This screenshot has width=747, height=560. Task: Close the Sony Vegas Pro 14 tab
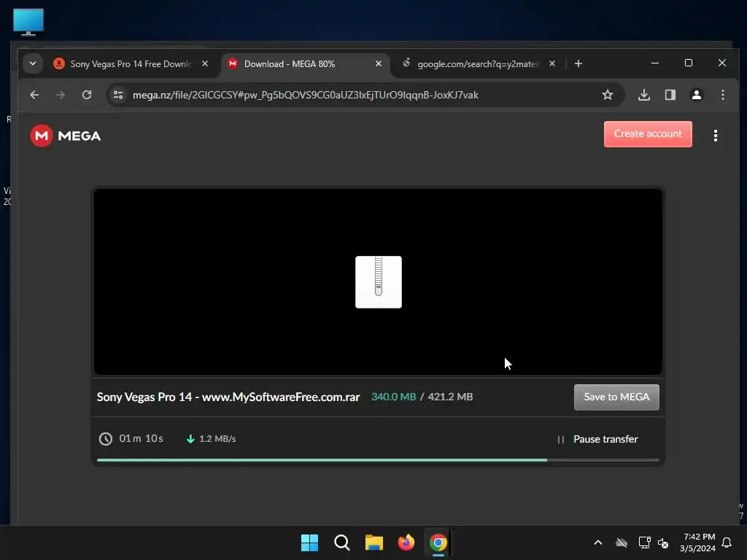205,63
